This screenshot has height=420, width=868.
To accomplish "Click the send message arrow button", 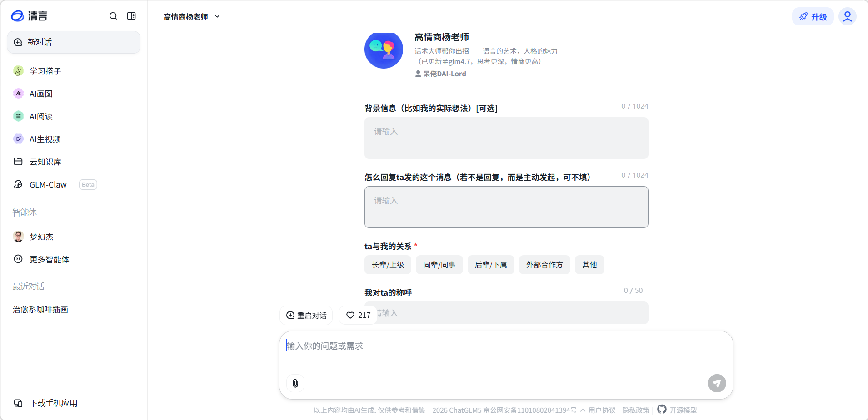I will [717, 383].
